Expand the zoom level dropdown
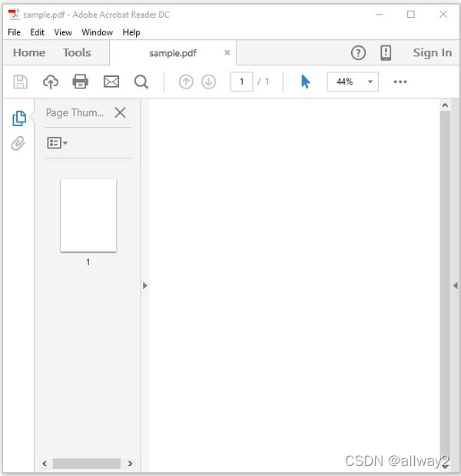Viewport: 461px width, 476px height. click(370, 82)
